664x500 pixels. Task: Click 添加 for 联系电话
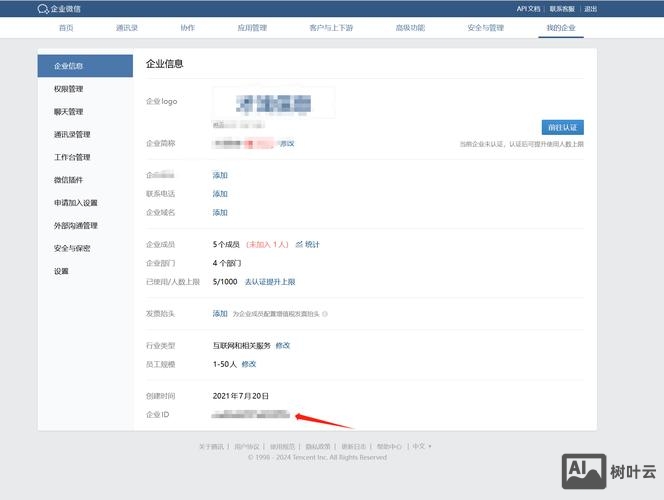coord(220,193)
